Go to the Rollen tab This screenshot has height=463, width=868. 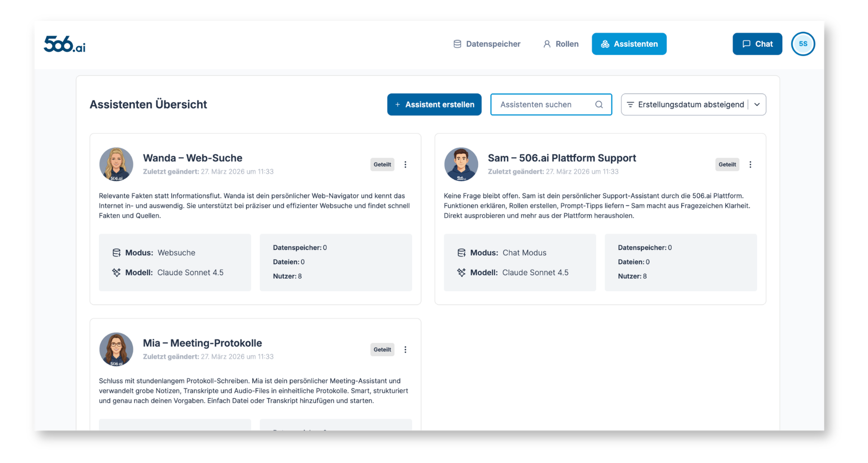pyautogui.click(x=561, y=44)
